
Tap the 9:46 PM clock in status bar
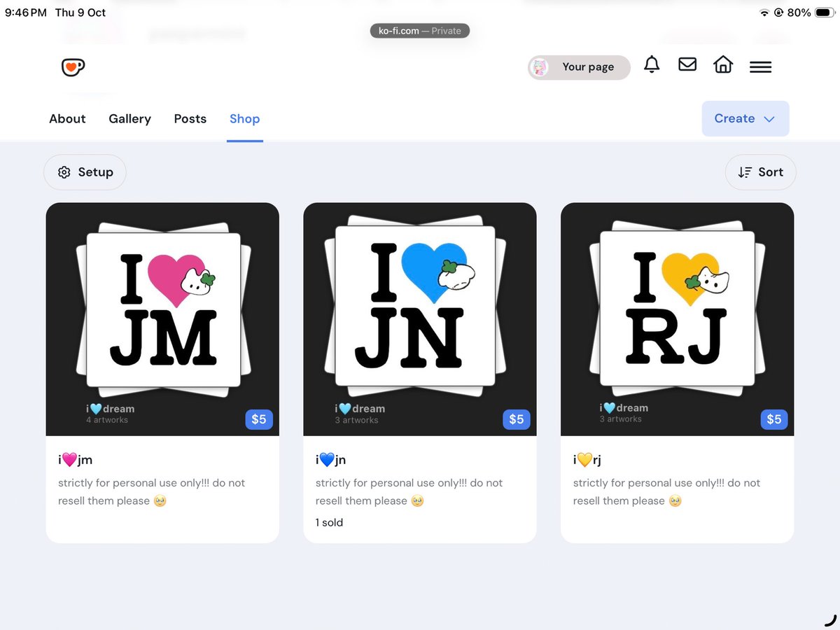pyautogui.click(x=26, y=13)
